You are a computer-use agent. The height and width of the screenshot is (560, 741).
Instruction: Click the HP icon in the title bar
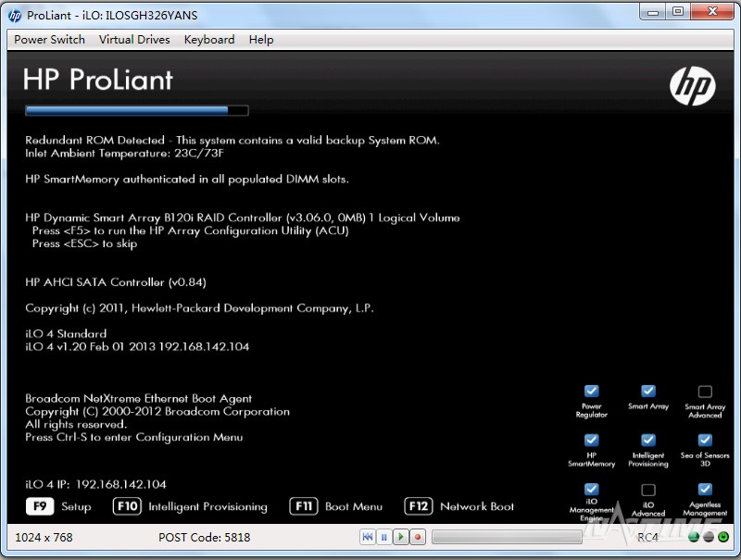click(15, 16)
